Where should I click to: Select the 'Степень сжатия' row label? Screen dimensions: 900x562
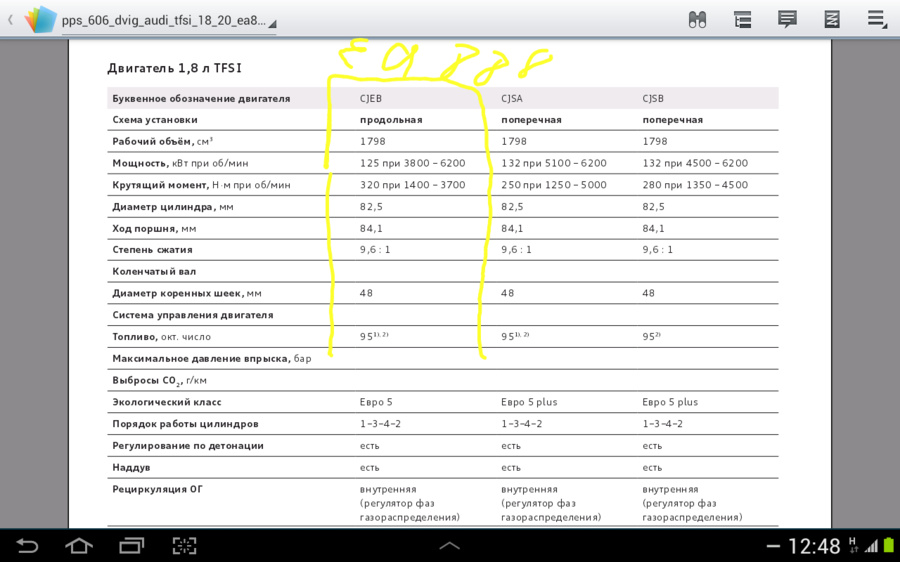tap(153, 250)
